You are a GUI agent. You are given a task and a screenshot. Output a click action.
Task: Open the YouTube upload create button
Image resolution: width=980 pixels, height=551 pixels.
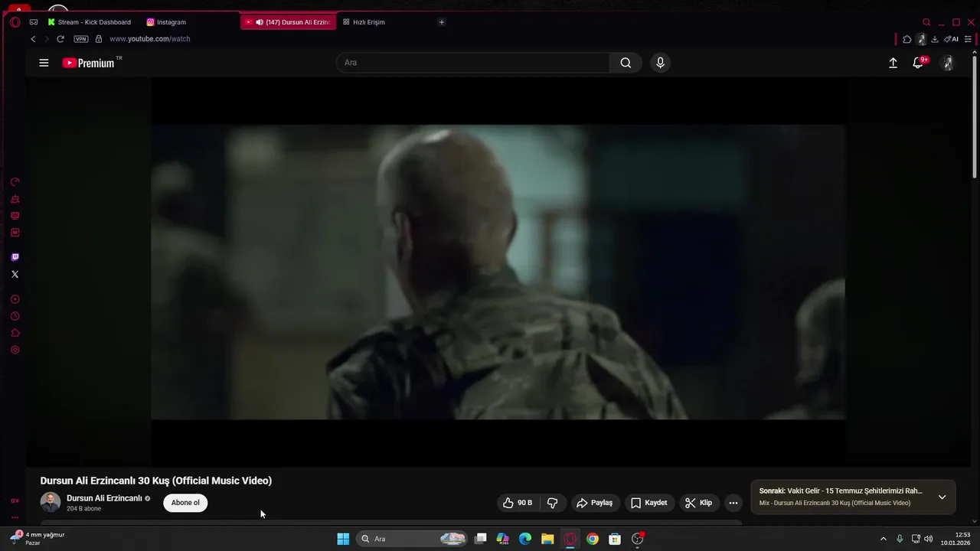(x=893, y=63)
